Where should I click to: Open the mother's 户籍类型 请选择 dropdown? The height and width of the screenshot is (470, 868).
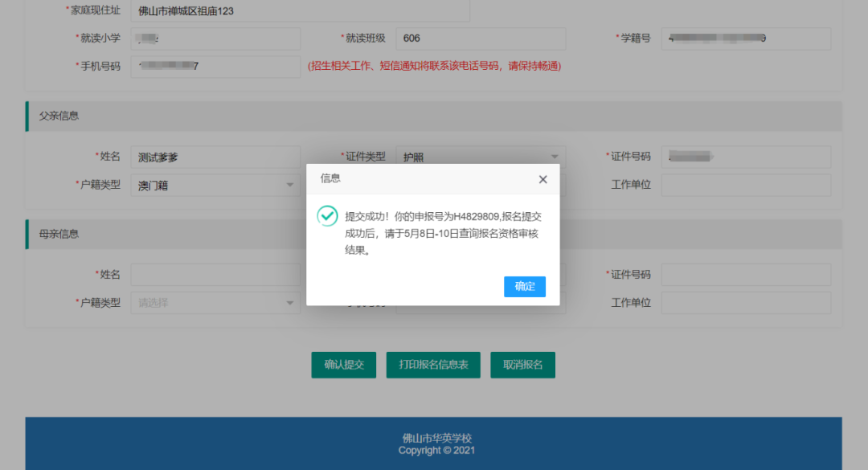click(215, 303)
